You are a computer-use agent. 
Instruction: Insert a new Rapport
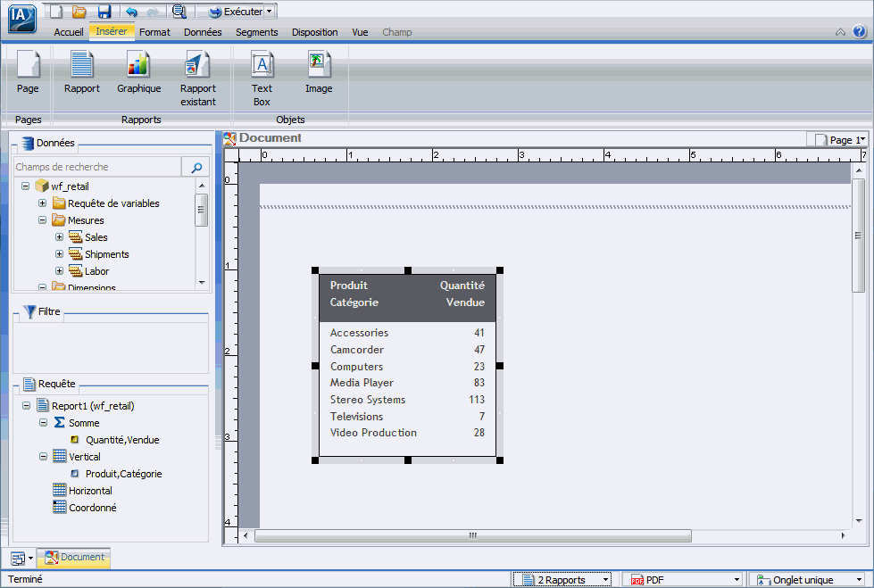(82, 72)
